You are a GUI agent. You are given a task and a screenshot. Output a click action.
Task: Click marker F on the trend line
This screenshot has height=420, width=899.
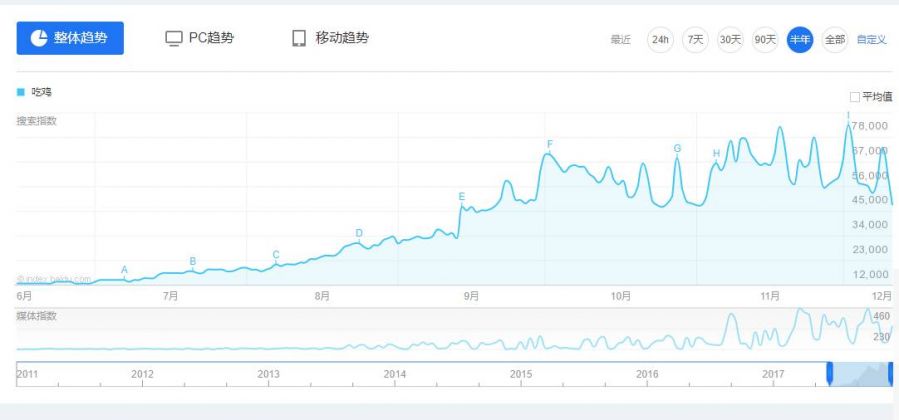549,143
